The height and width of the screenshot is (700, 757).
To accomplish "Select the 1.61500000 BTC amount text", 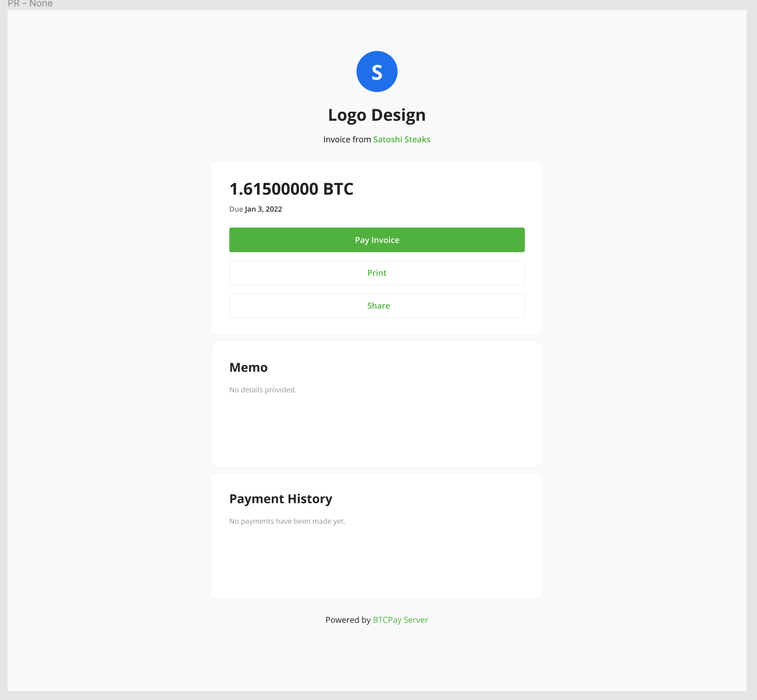I will click(291, 189).
